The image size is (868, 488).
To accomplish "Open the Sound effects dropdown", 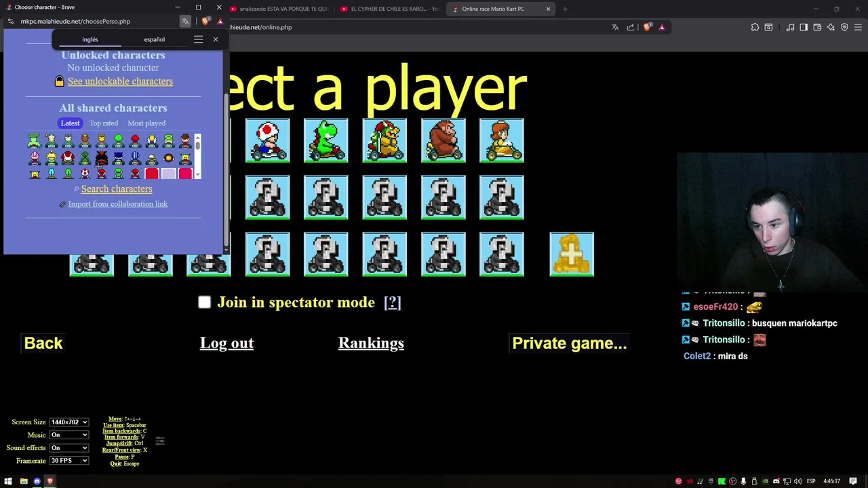I will click(x=69, y=448).
